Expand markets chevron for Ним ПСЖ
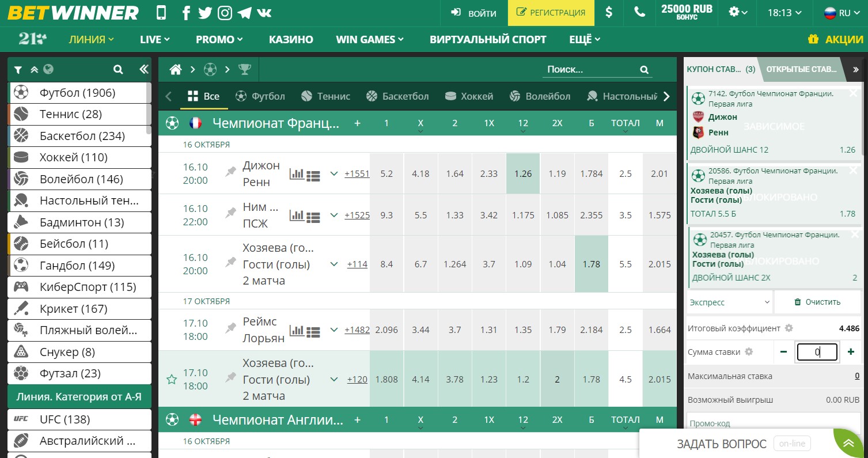868x458 pixels. point(333,215)
